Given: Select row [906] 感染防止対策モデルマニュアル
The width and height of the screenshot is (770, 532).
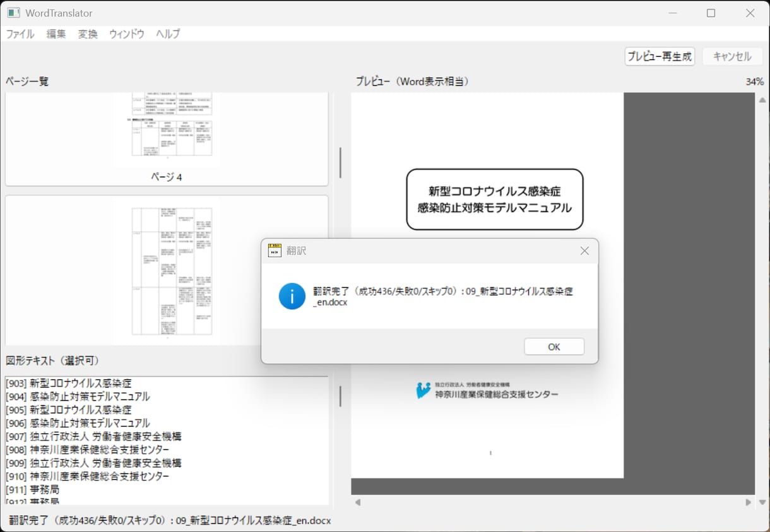Looking at the screenshot, I should 167,423.
